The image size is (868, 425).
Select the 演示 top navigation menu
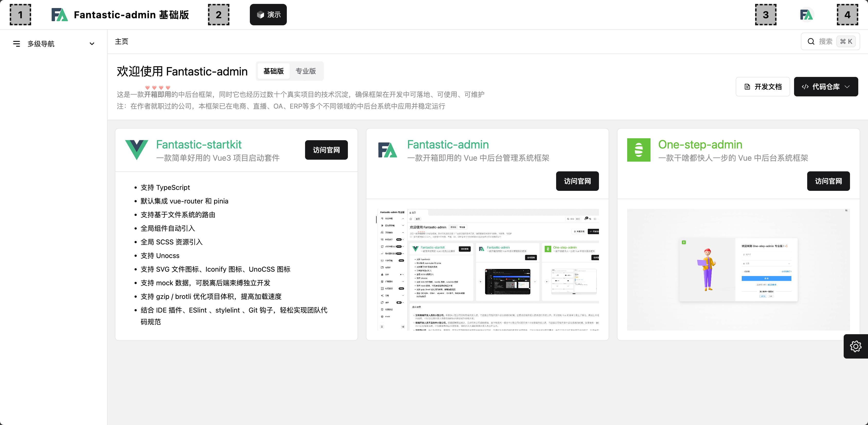coord(268,15)
